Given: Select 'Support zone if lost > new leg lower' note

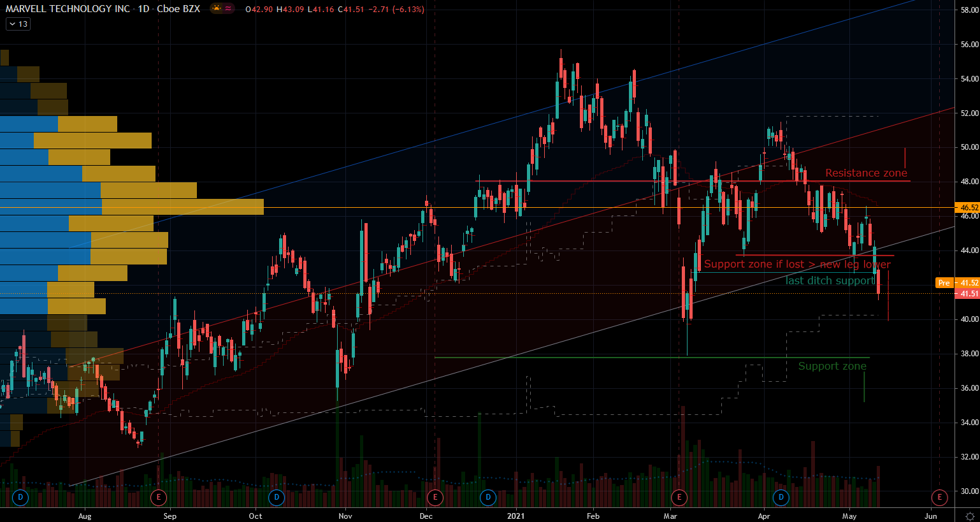Looking at the screenshot, I should [x=797, y=265].
